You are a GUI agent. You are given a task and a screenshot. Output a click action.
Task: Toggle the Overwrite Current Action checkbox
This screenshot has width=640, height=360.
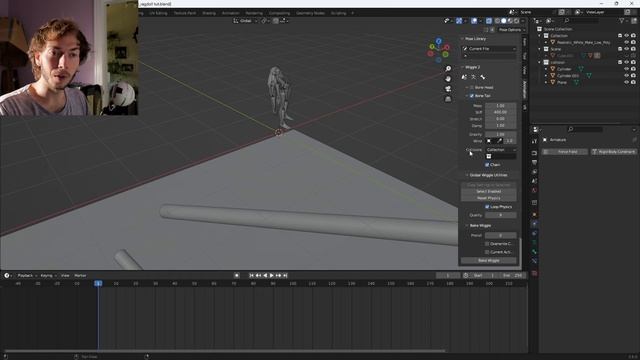click(487, 244)
